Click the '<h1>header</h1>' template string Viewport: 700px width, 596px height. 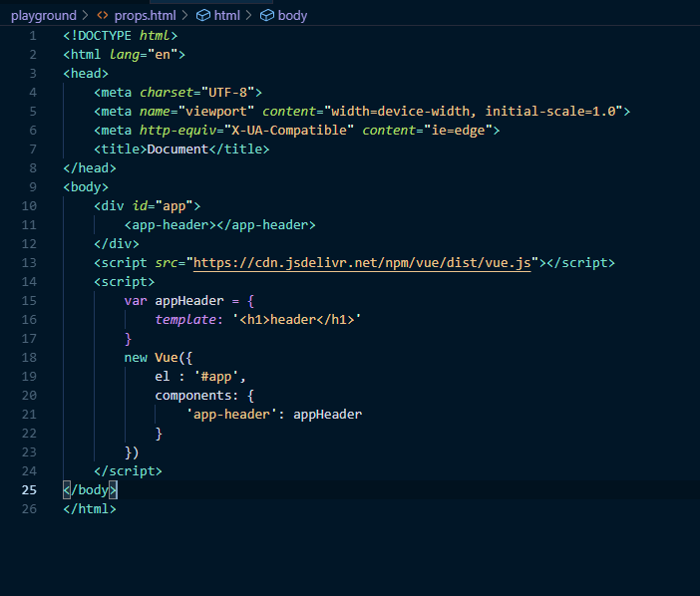(296, 319)
